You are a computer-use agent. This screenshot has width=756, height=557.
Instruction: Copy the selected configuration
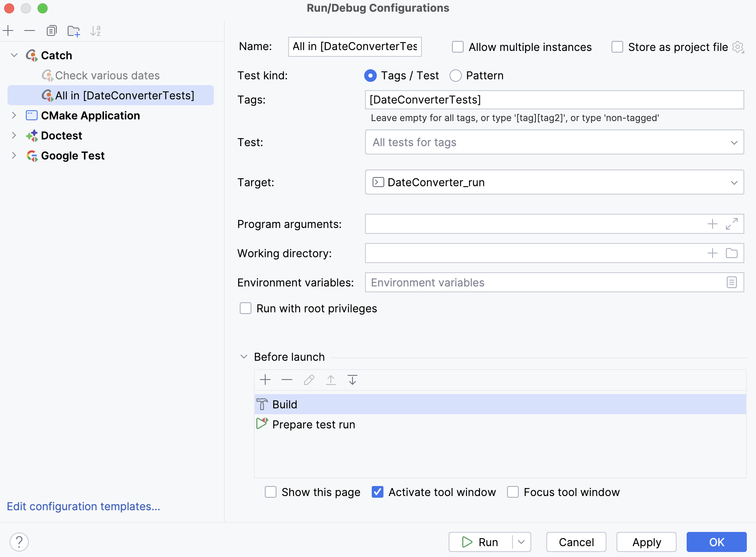[51, 30]
